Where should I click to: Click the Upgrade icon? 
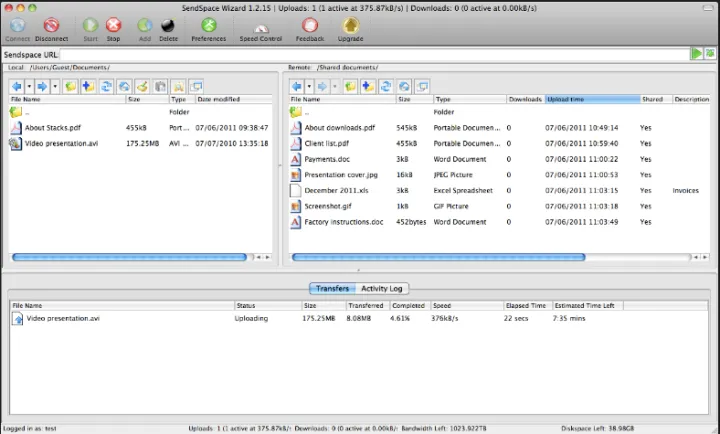click(351, 24)
